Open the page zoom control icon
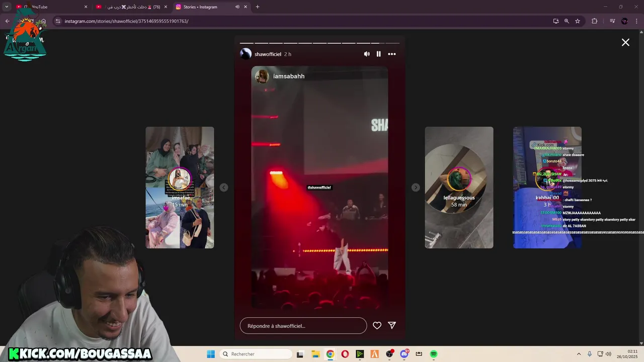 click(x=567, y=21)
